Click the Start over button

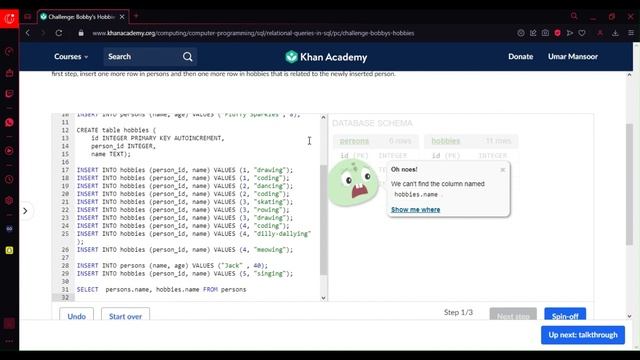point(125,315)
